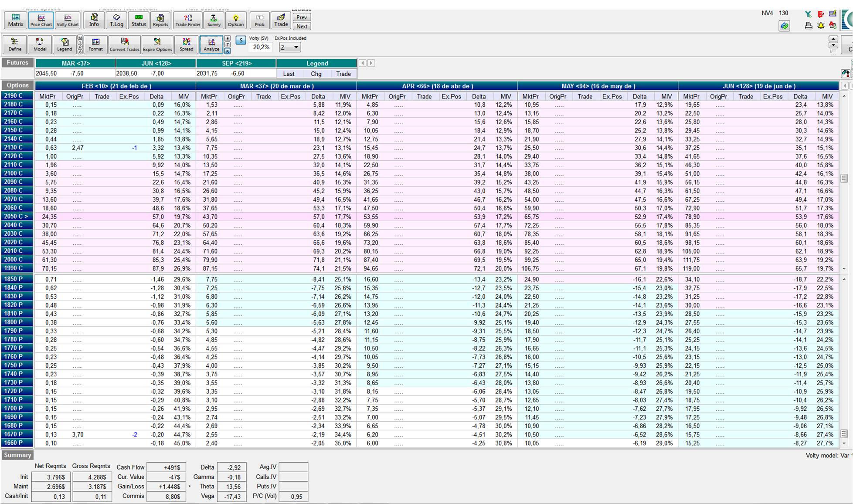Click the yellow alarm bell icon

tap(821, 26)
